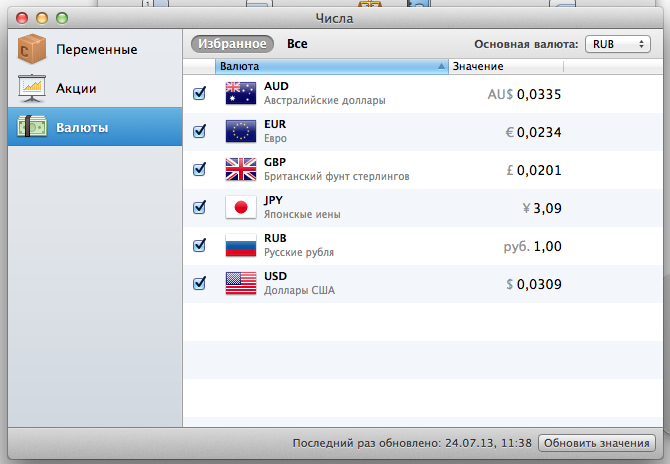Click the Евро label
The image size is (670, 464).
pyautogui.click(x=275, y=138)
